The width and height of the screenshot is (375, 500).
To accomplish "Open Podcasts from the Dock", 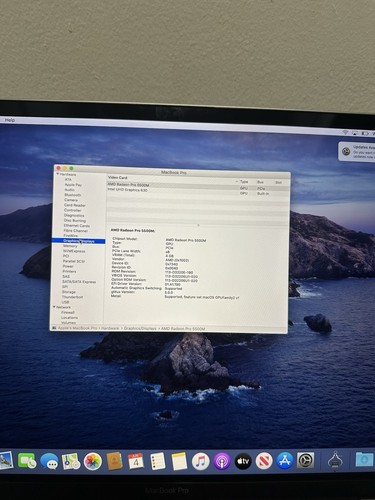I will click(x=222, y=462).
